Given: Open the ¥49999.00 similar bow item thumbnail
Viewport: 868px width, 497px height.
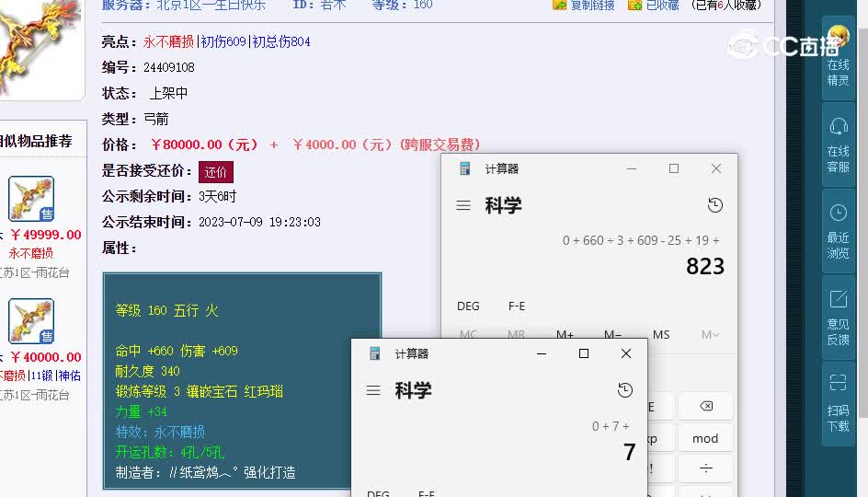Looking at the screenshot, I should pyautogui.click(x=31, y=199).
